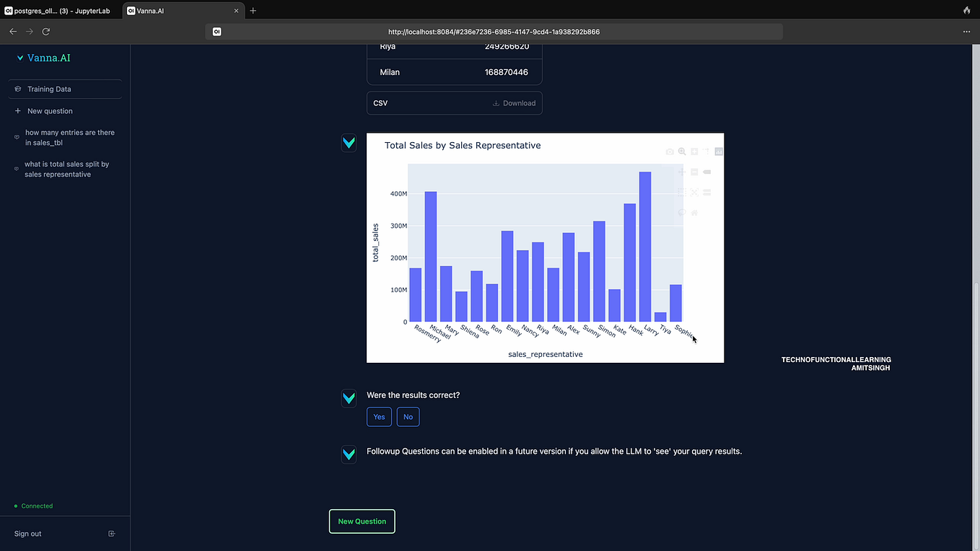Confirm the results were correct with Yes
Viewport: 980px width, 551px height.
click(379, 417)
